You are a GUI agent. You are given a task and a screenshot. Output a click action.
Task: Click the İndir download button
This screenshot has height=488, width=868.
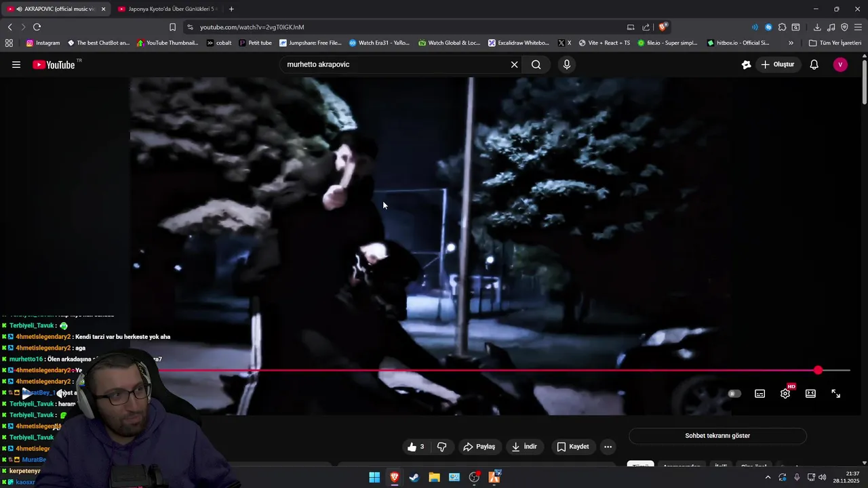click(x=524, y=447)
